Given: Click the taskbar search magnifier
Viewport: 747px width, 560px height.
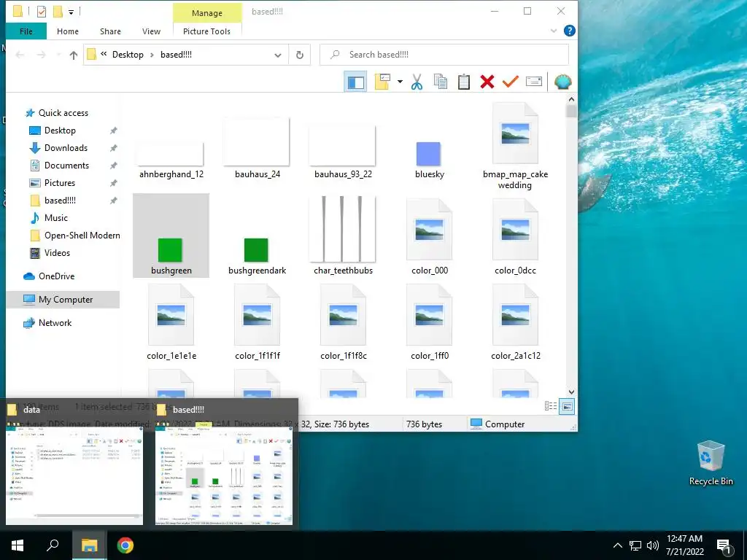Looking at the screenshot, I should click(x=53, y=545).
